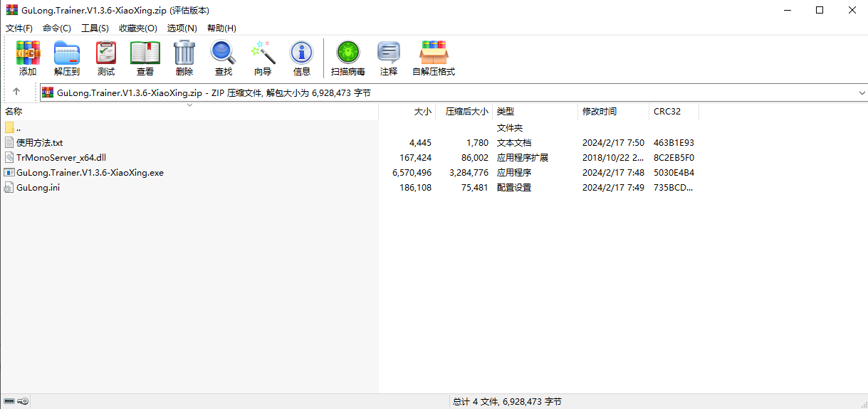Click the parent folder icon row
The image size is (868, 409).
click(9, 128)
